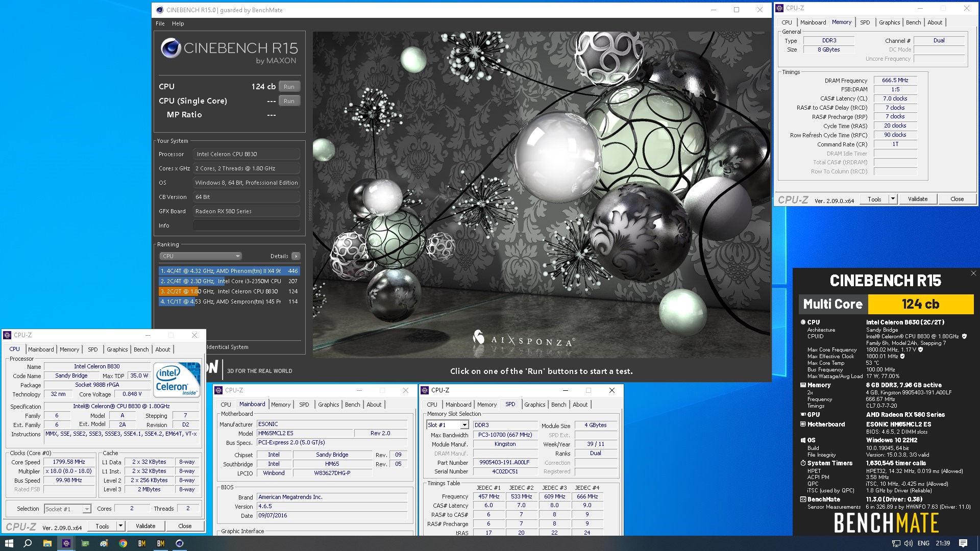The image size is (980, 551).
Task: Click the ENG language indicator in system tray
Action: 923,543
